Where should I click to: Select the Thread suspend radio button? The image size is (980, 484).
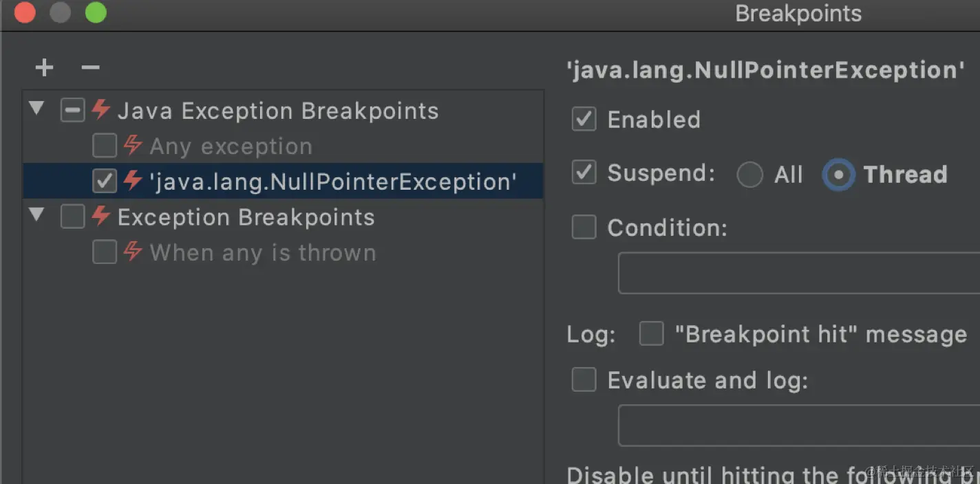coord(838,175)
